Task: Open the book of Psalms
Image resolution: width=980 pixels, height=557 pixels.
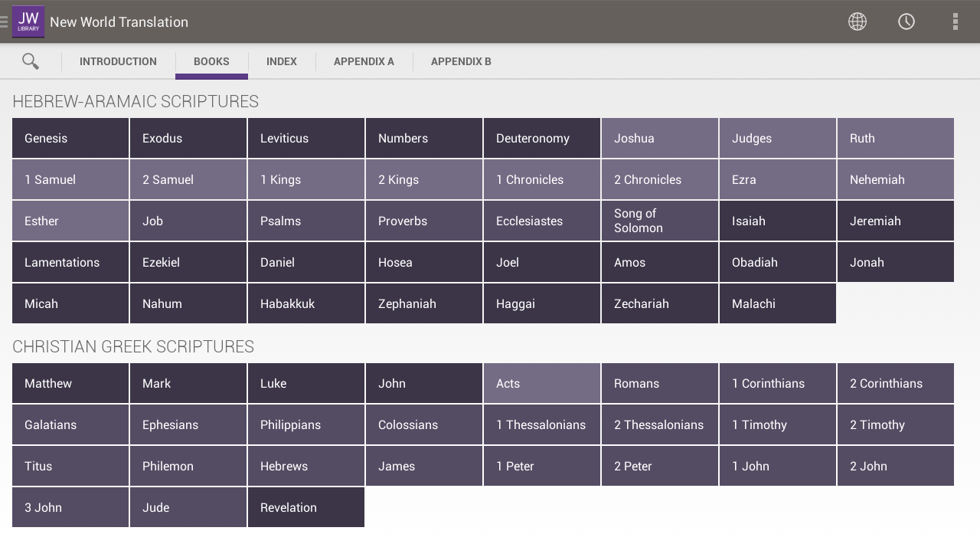Action: [306, 221]
